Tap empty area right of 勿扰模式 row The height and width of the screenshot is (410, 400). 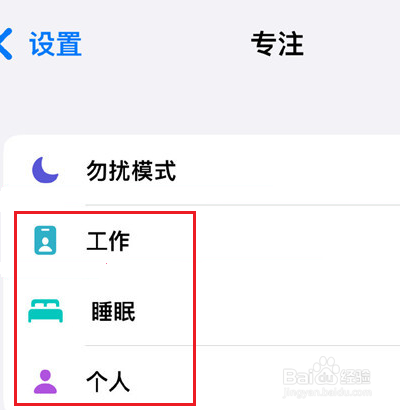coord(288,171)
